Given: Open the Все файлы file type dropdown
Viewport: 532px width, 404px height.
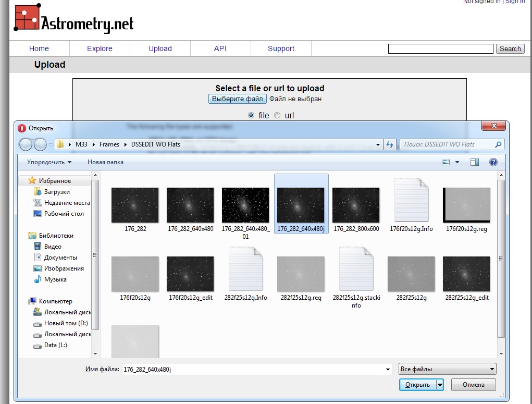Looking at the screenshot, I should click(x=447, y=370).
